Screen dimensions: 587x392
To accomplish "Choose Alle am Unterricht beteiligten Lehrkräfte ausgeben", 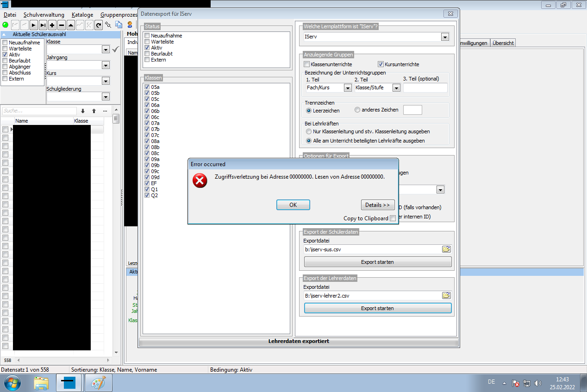I will (x=309, y=141).
